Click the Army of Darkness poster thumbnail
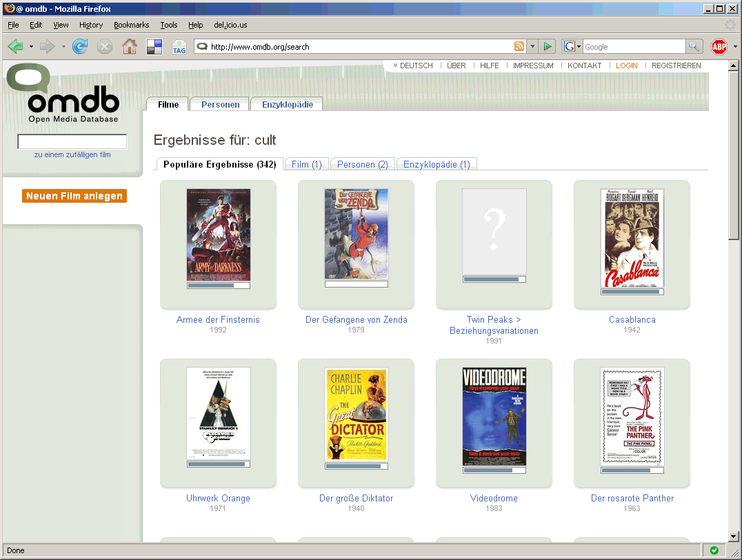 click(x=218, y=234)
